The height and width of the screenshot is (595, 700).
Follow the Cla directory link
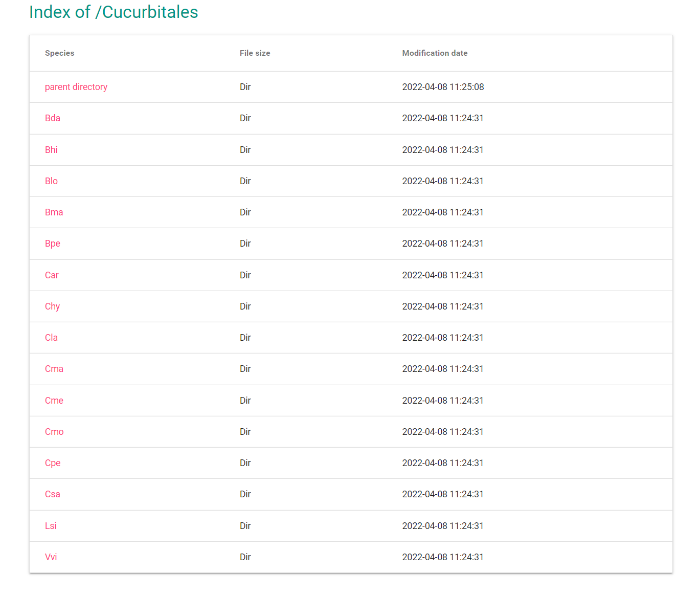(x=51, y=338)
